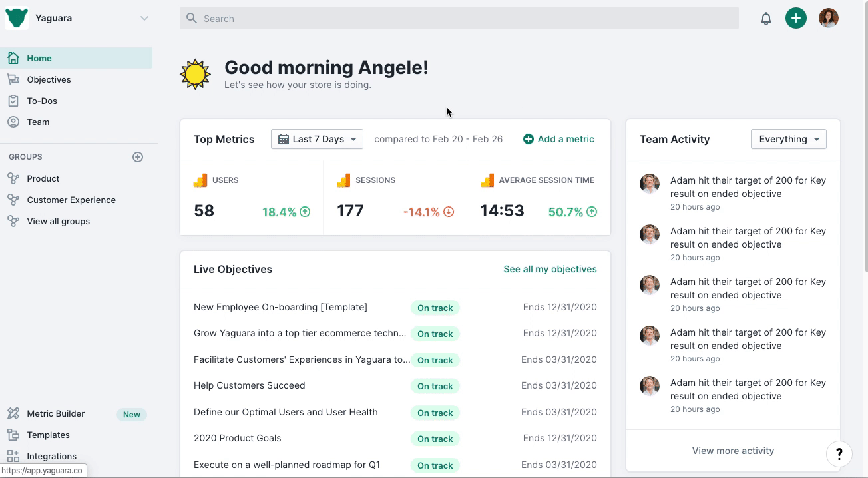Click the Metric Builder icon in sidebar
868x478 pixels.
click(13, 413)
